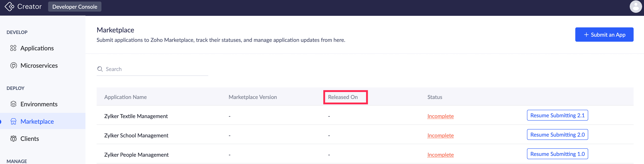The width and height of the screenshot is (644, 164).
Task: Click the Application Name column header
Action: [x=125, y=97]
